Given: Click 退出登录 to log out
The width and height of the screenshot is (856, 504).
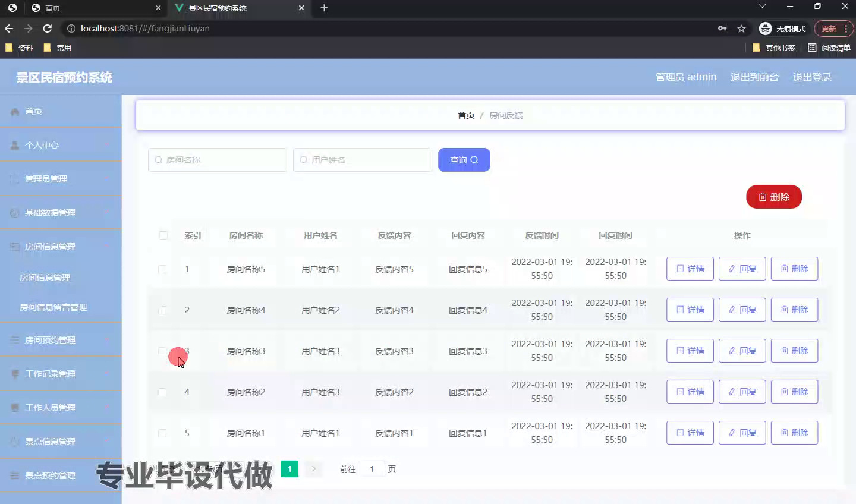Looking at the screenshot, I should pos(812,77).
